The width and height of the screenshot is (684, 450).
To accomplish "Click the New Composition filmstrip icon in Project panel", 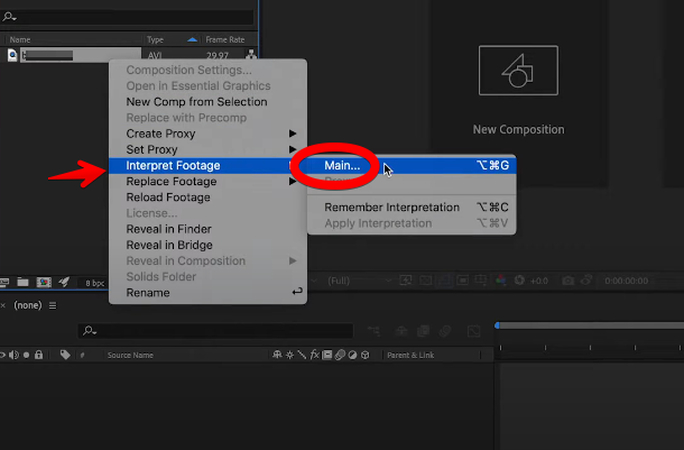I will pos(44,283).
